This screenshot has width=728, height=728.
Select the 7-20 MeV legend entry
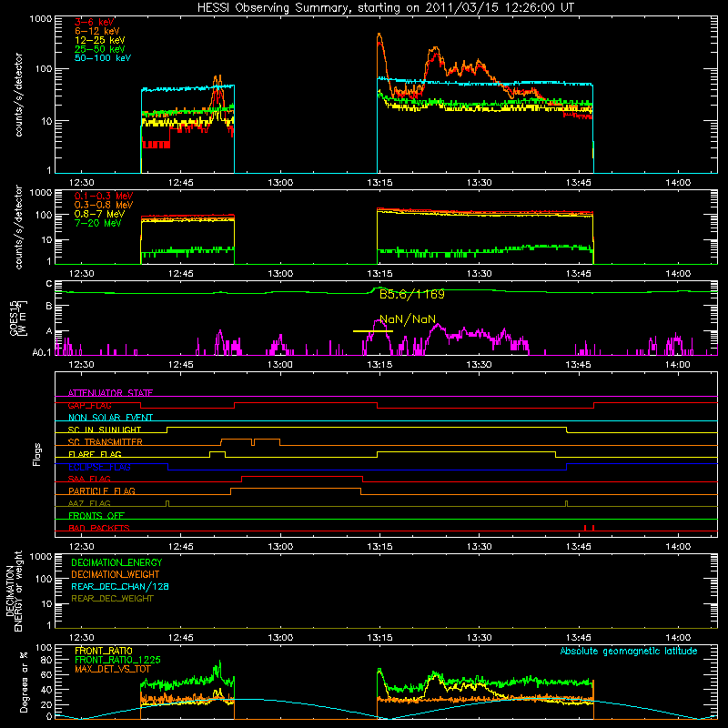[98, 223]
